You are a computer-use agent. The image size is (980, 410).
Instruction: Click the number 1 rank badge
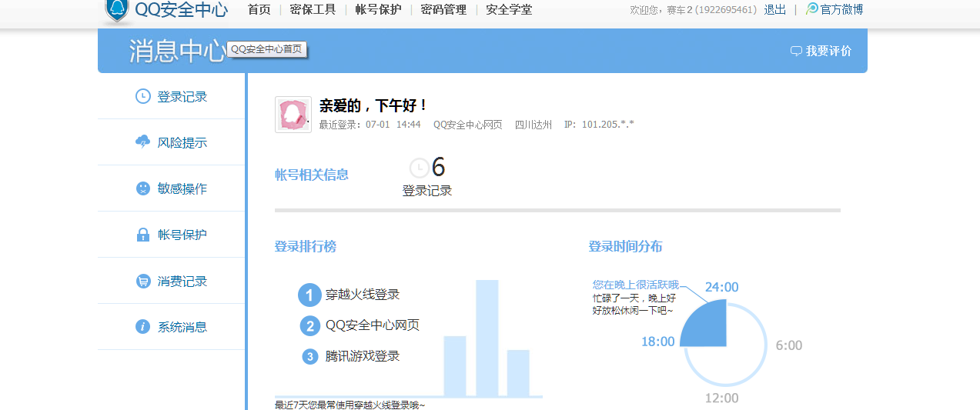point(309,295)
